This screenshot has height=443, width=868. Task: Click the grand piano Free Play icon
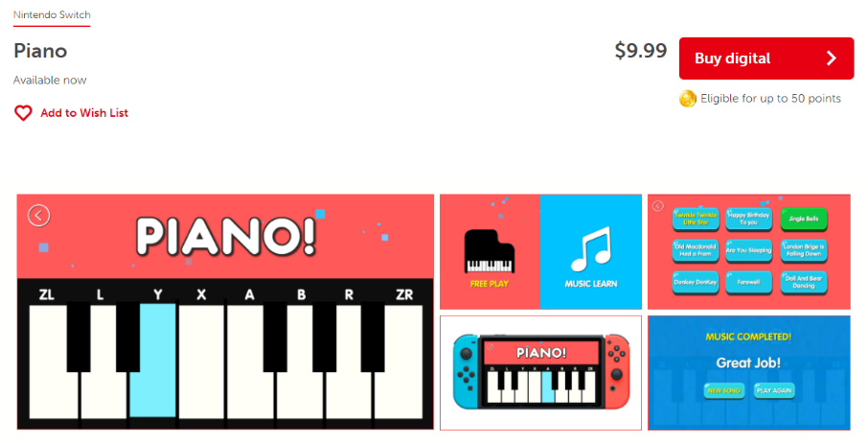click(x=490, y=251)
